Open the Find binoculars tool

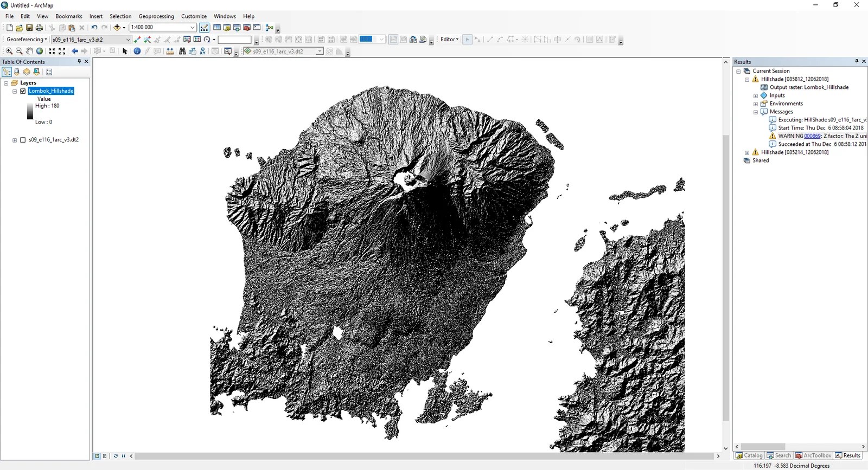click(x=182, y=51)
